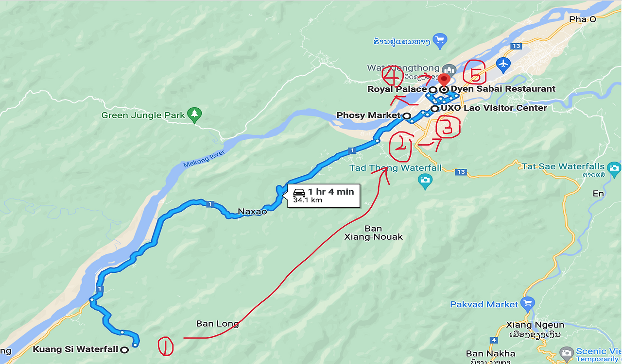Select the Scenic View camera icon
The width and height of the screenshot is (622, 364).
click(567, 353)
